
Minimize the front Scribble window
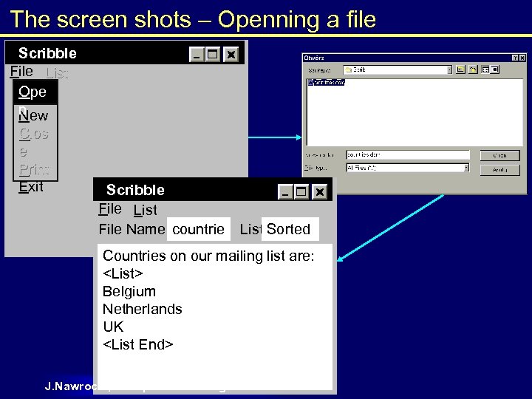(285, 191)
